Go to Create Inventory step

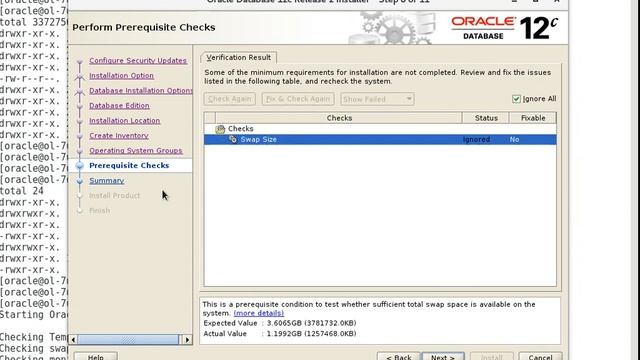(x=119, y=136)
